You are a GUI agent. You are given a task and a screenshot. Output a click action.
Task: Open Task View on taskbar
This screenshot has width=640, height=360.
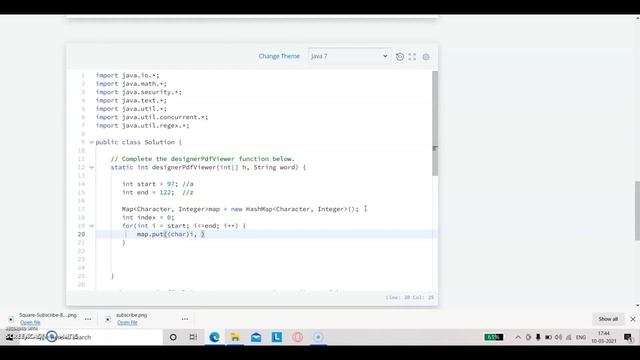coord(193,337)
